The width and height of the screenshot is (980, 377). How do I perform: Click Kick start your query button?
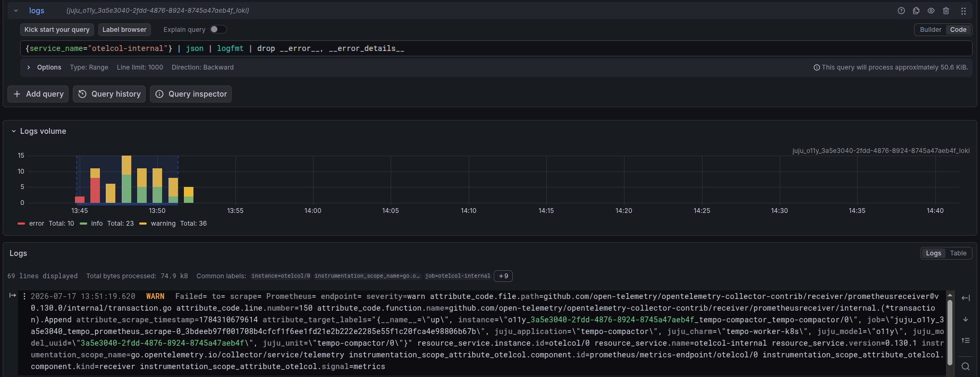tap(57, 30)
